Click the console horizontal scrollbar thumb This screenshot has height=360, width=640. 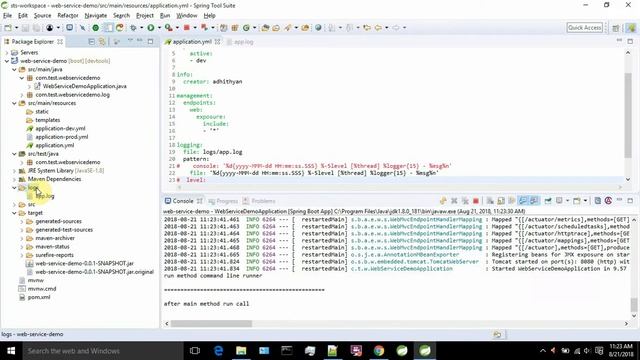(211, 324)
